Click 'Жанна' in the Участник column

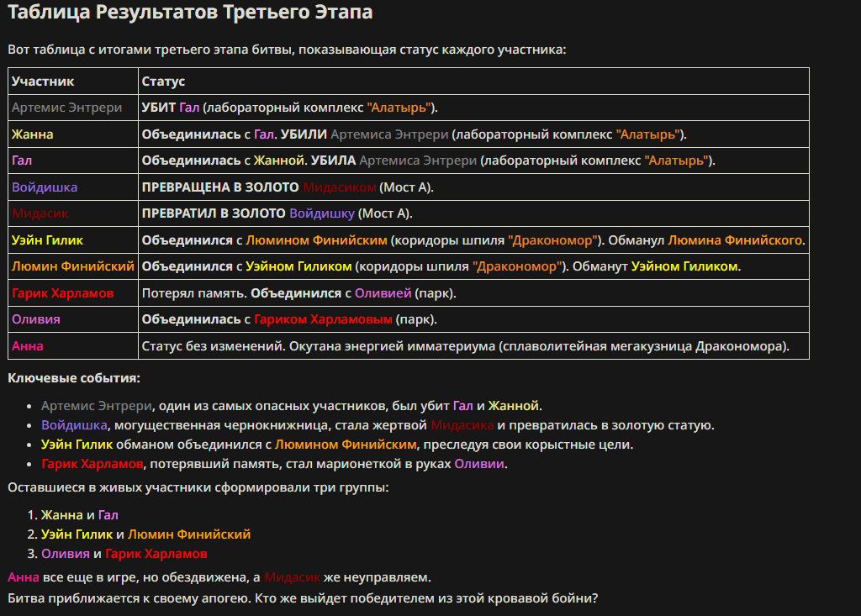pos(33,134)
